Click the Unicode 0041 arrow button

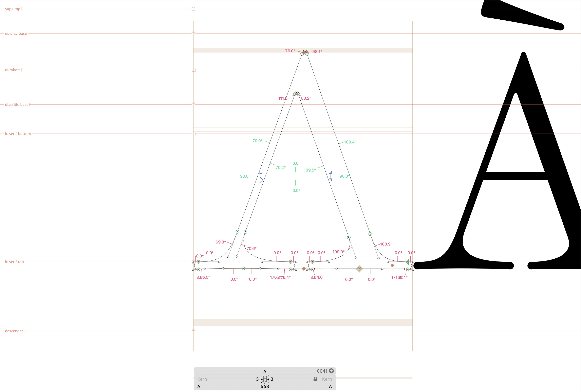331,371
